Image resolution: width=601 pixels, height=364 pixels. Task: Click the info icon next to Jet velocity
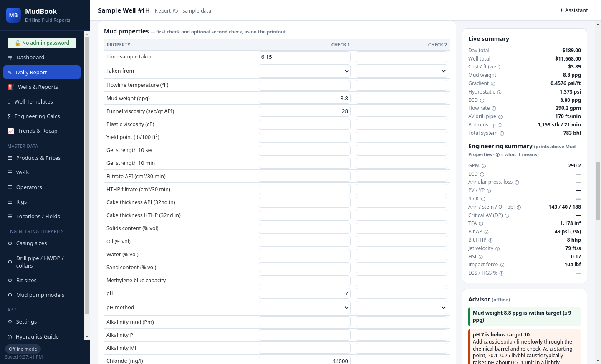coord(497,248)
